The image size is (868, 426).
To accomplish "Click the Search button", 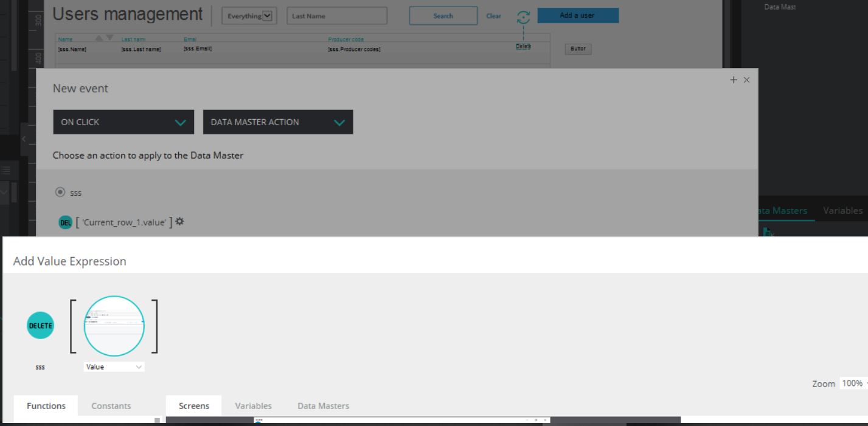I will coord(443,16).
